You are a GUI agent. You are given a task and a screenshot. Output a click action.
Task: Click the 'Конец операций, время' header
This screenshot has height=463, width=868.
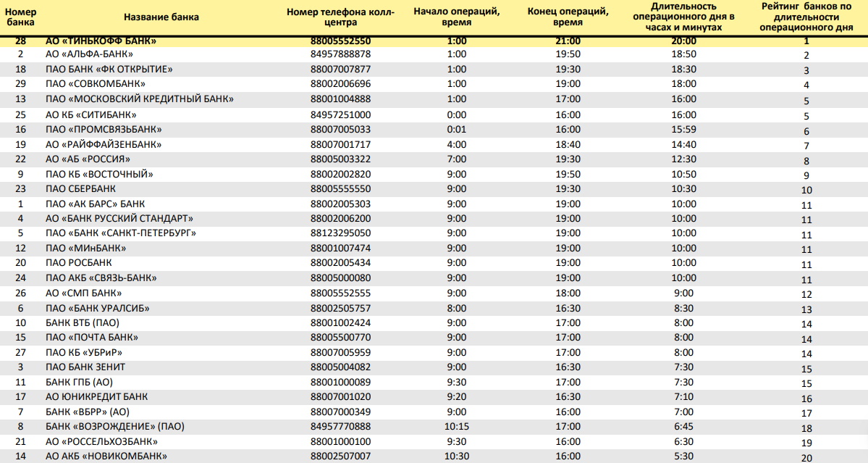coord(568,17)
